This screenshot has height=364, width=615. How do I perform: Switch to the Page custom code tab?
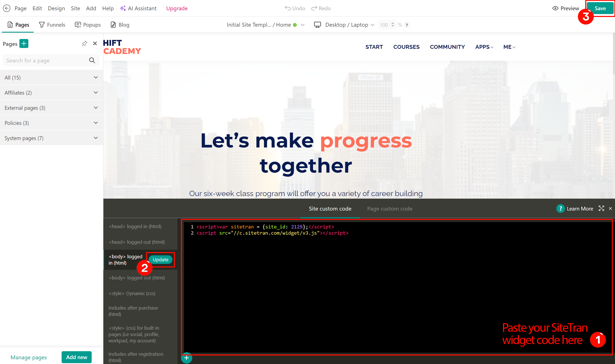[x=390, y=209]
